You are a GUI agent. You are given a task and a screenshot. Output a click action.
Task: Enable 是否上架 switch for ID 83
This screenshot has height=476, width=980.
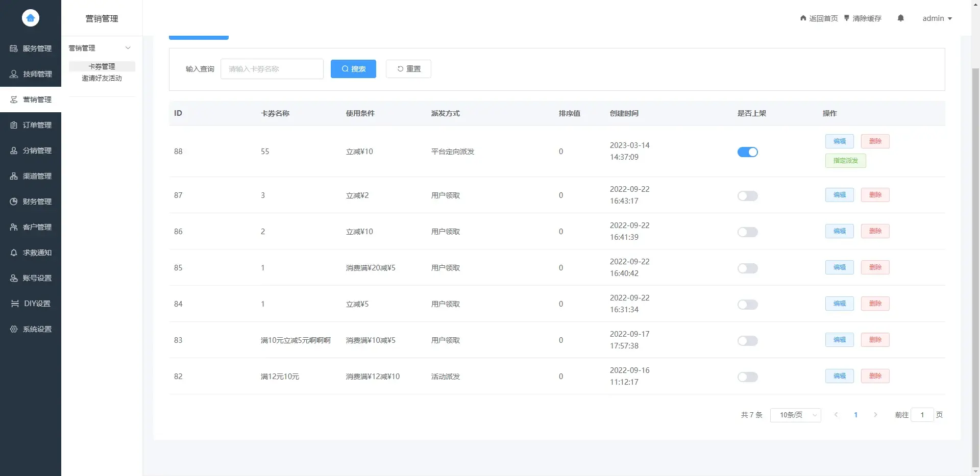pyautogui.click(x=748, y=341)
